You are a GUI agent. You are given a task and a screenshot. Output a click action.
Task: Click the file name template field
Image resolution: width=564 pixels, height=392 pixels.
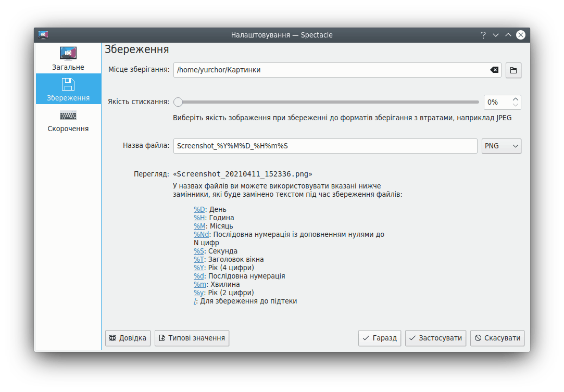coord(325,146)
